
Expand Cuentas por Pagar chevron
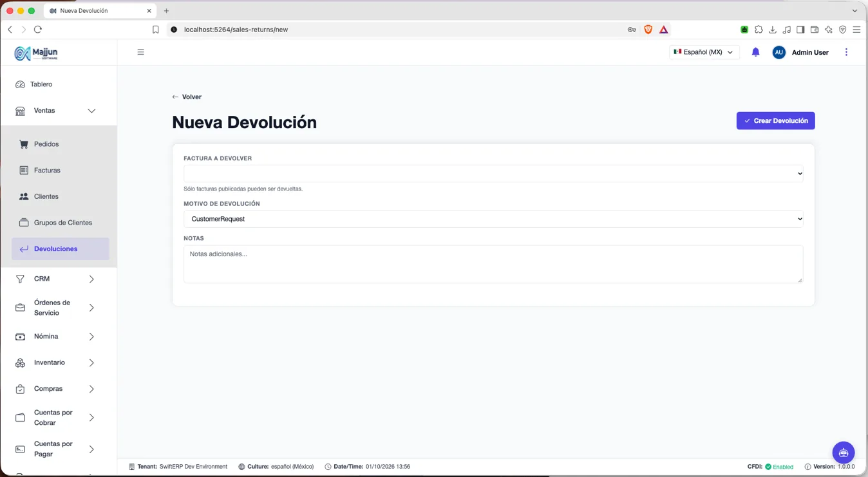[91, 449]
